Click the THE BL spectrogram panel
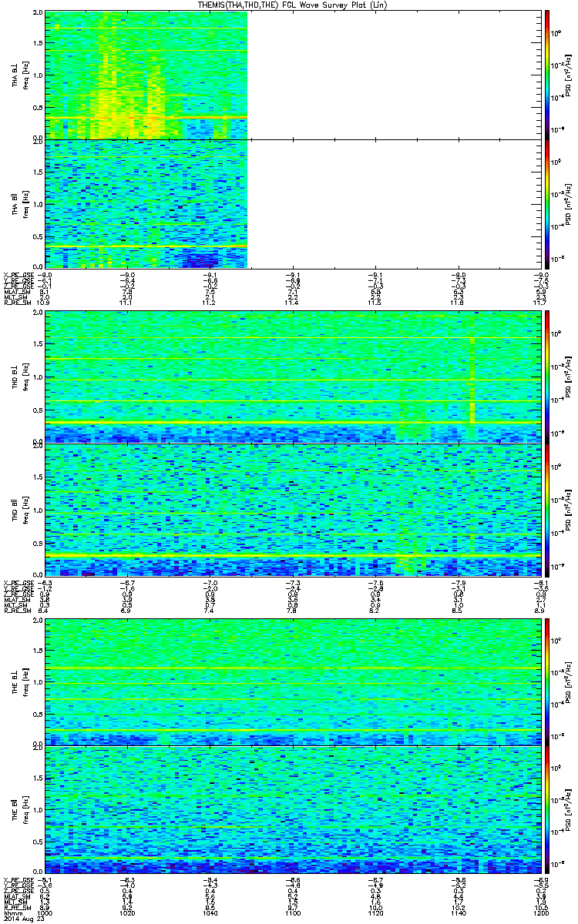578x924 pixels. [x=293, y=681]
